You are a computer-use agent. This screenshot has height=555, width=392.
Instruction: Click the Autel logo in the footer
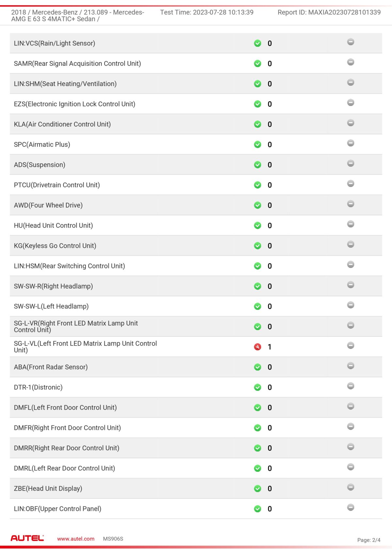click(x=27, y=538)
